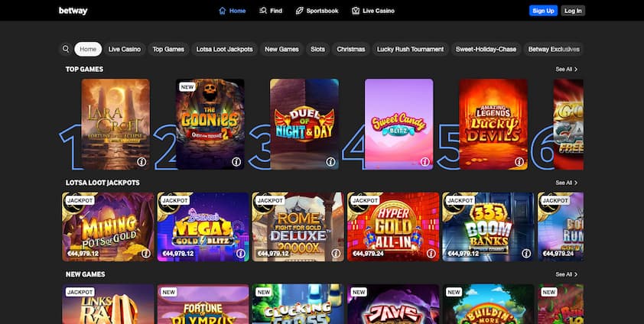
Task: Open Buildin' More new game thumbnail
Action: tap(488, 304)
